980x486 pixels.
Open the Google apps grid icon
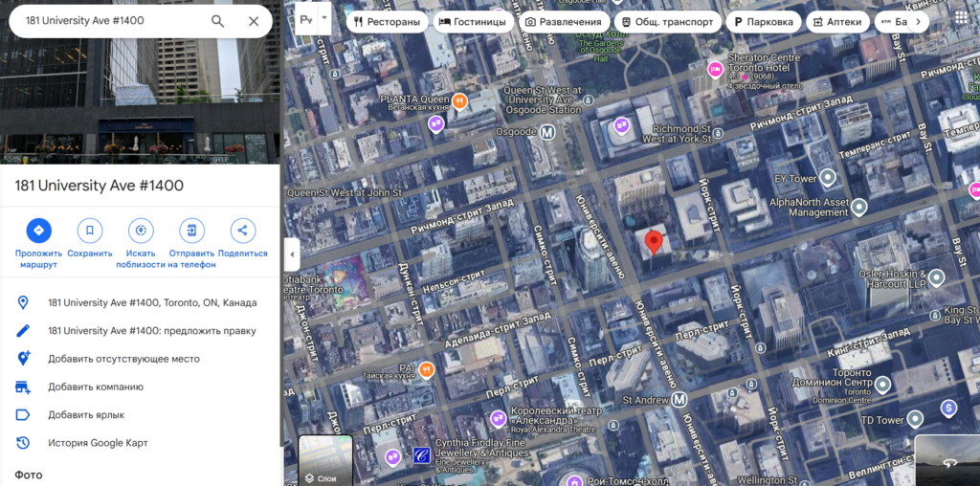point(960,18)
